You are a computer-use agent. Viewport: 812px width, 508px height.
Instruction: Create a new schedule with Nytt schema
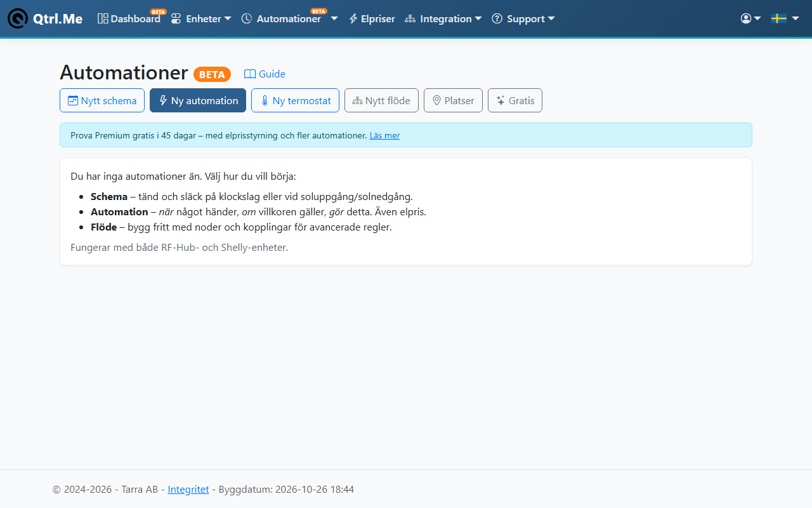click(x=102, y=100)
